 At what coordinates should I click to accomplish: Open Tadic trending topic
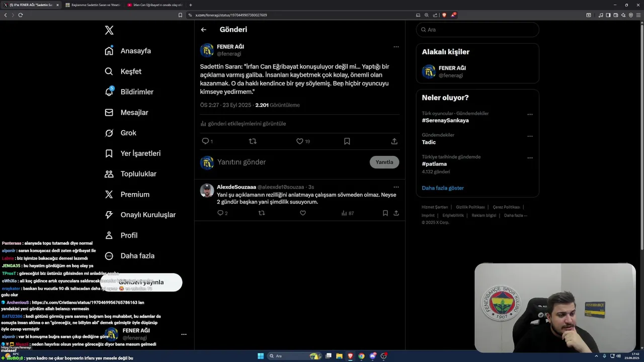(429, 142)
